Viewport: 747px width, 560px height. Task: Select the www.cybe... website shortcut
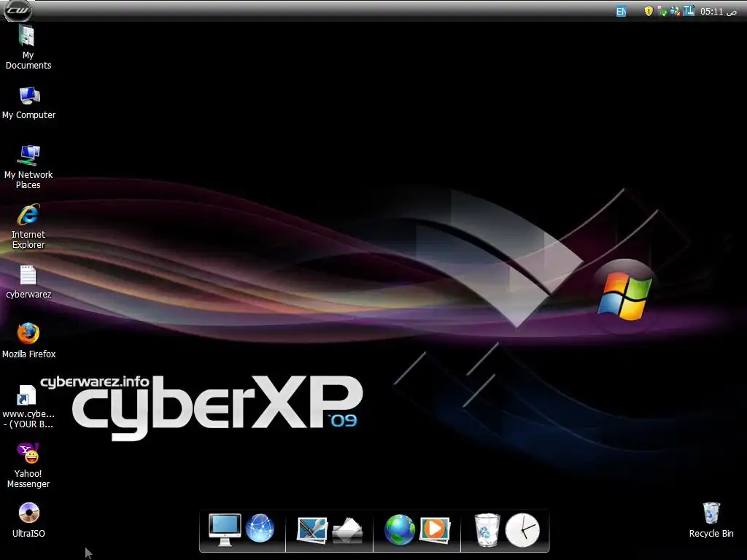pyautogui.click(x=28, y=406)
